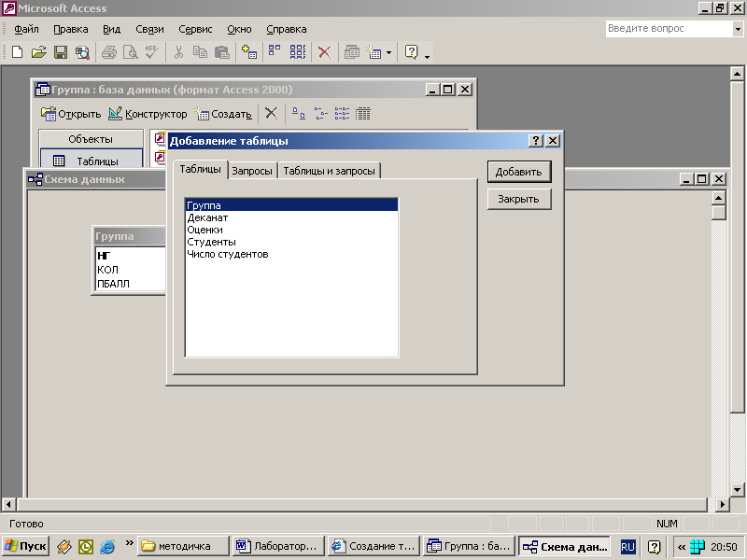Select Число студентов in the table list
Image resolution: width=747 pixels, height=560 pixels.
(291, 254)
